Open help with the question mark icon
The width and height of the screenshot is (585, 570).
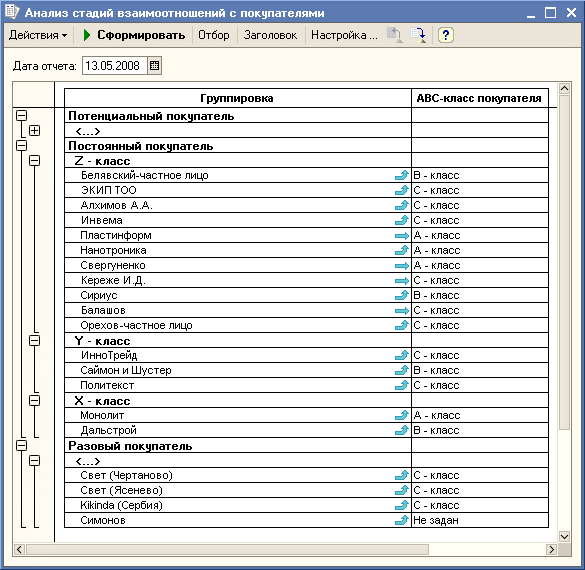point(445,35)
